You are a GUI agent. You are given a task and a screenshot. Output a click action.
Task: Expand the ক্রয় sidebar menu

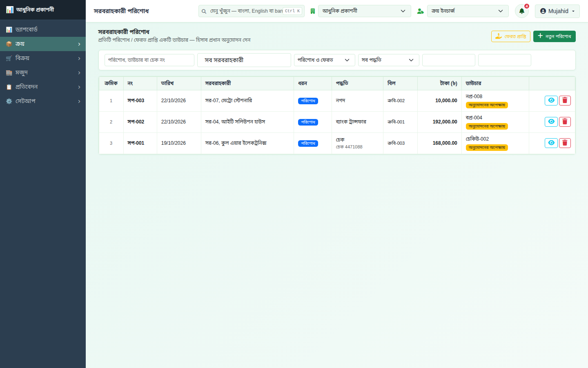click(43, 44)
